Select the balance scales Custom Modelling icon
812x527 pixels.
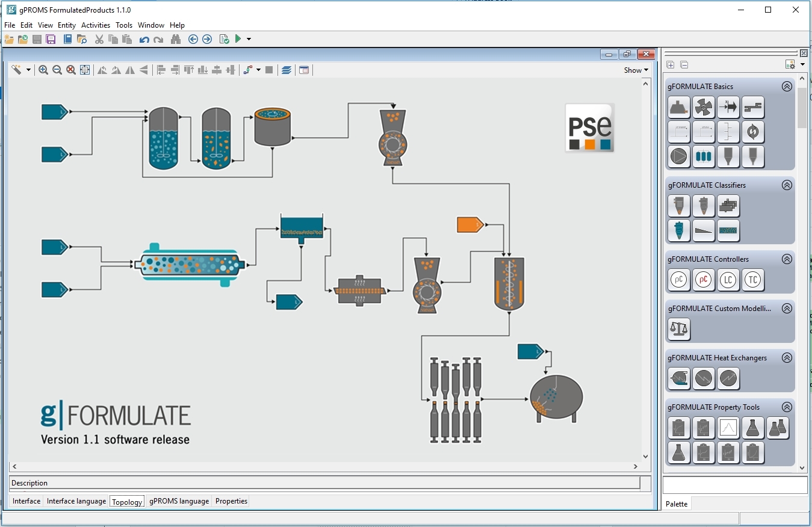679,329
